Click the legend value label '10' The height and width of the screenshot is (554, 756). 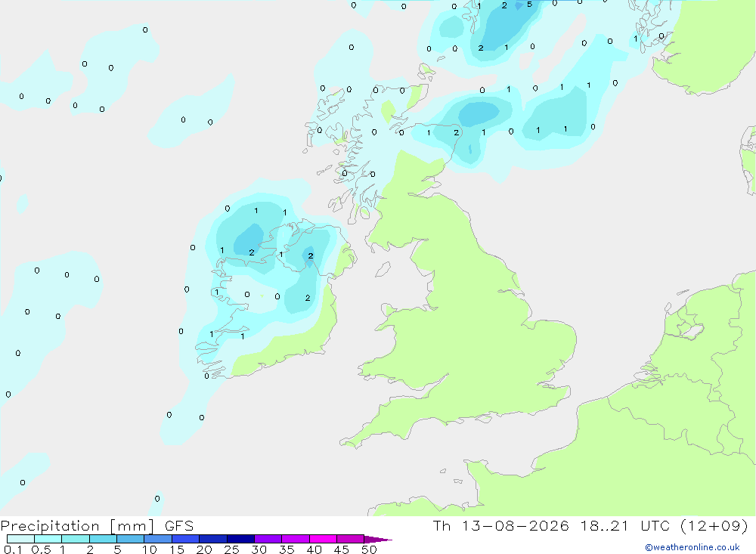pyautogui.click(x=150, y=549)
